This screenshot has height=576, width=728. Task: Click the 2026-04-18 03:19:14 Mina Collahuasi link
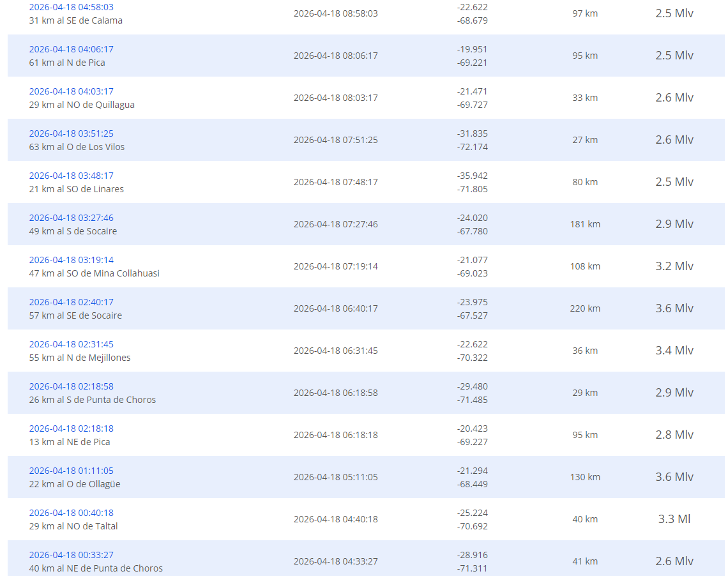pos(71,260)
